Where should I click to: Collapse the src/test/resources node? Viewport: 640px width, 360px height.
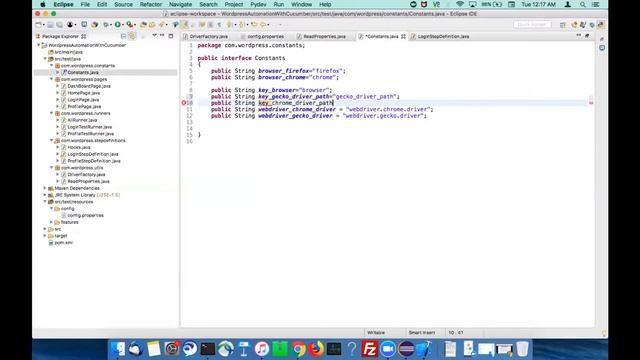pos(45,202)
